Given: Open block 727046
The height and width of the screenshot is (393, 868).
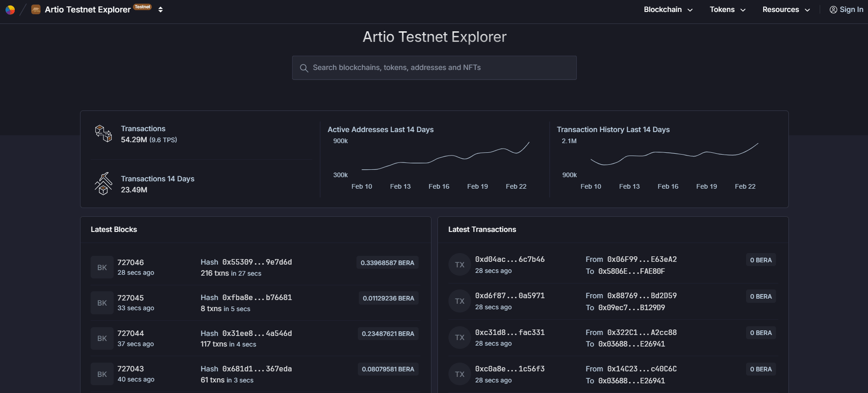Looking at the screenshot, I should tap(131, 262).
